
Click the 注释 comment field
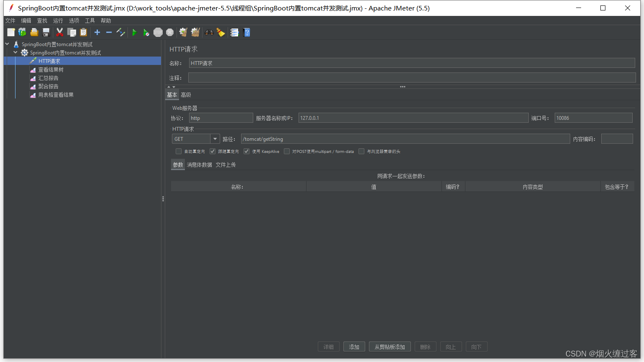[412, 78]
